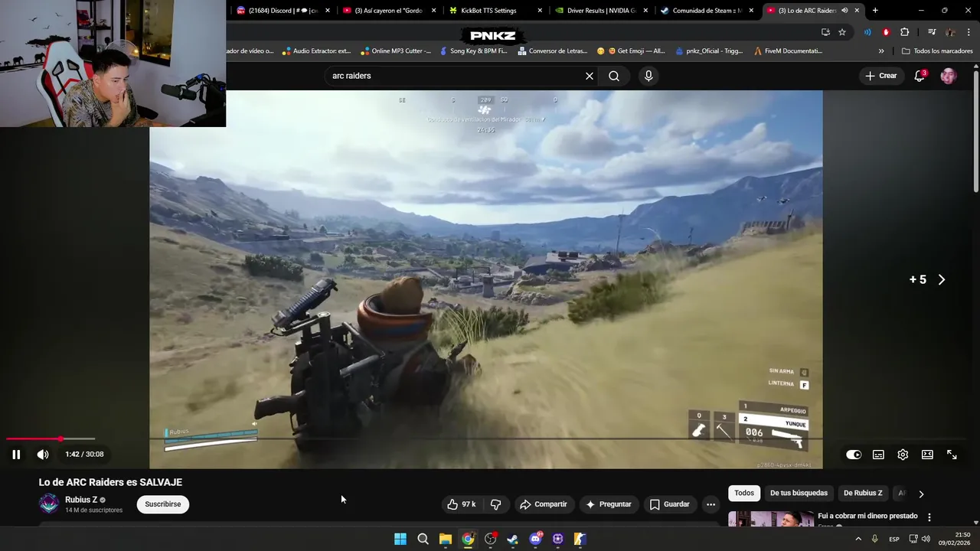Open 'Fui a cobrar mi dinero prestado' thumbnail

[x=771, y=519]
